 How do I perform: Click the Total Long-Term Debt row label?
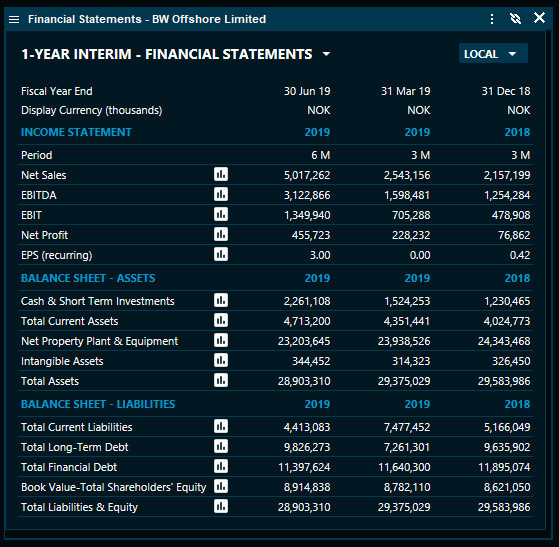point(75,447)
